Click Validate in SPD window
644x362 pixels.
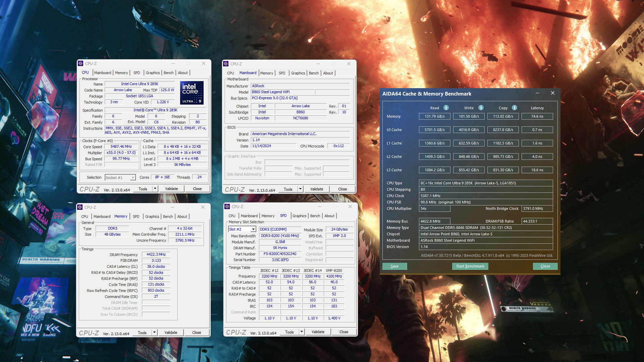click(318, 332)
